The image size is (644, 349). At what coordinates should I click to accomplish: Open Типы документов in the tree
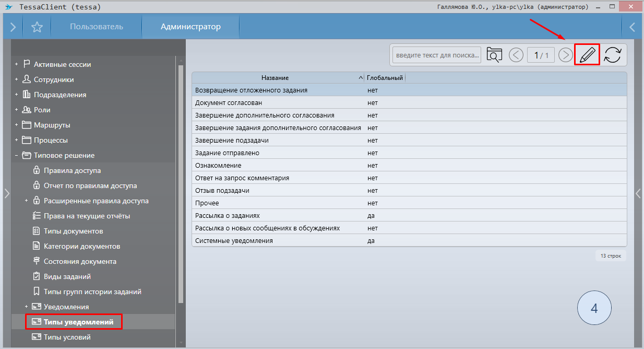point(73,231)
